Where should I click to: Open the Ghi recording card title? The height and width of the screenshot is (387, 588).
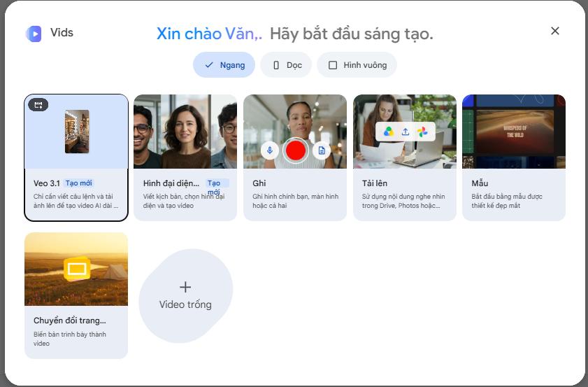259,183
